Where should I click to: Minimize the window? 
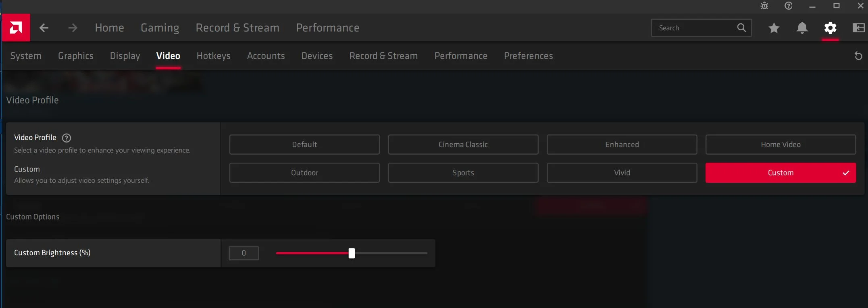coord(812,6)
